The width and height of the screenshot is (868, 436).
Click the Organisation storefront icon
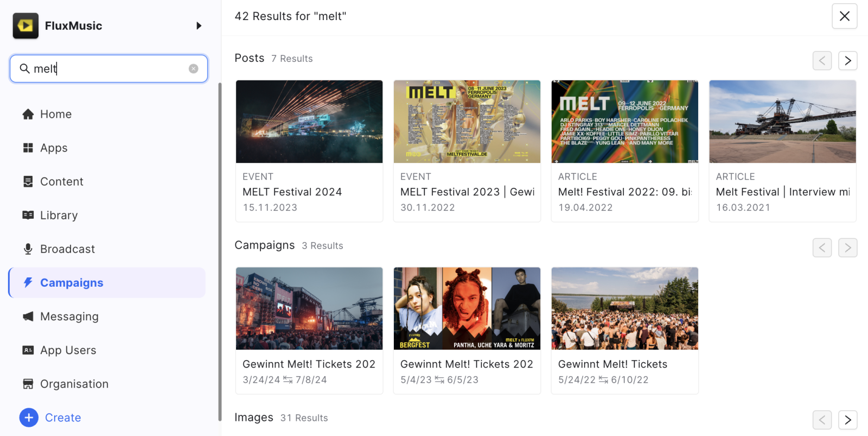28,384
